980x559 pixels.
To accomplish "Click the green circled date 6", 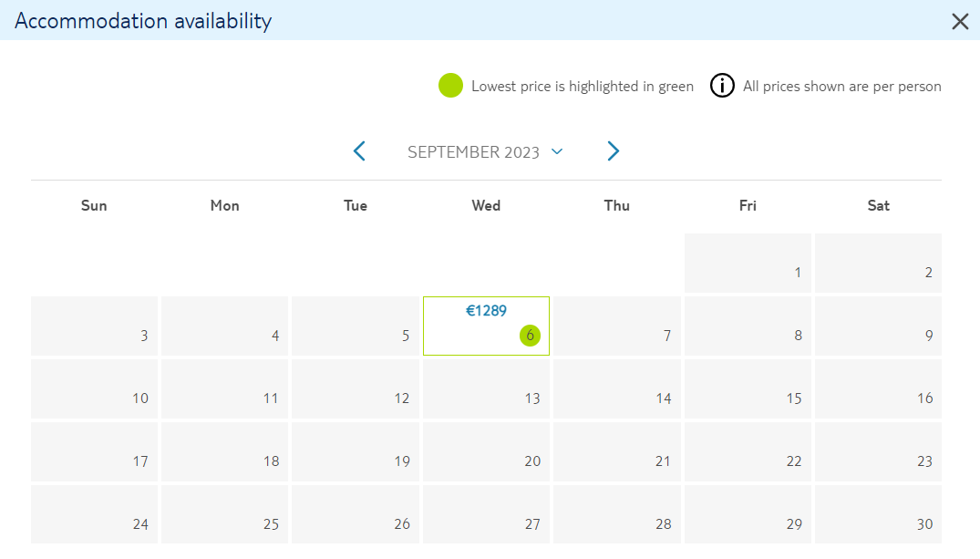I will point(530,336).
